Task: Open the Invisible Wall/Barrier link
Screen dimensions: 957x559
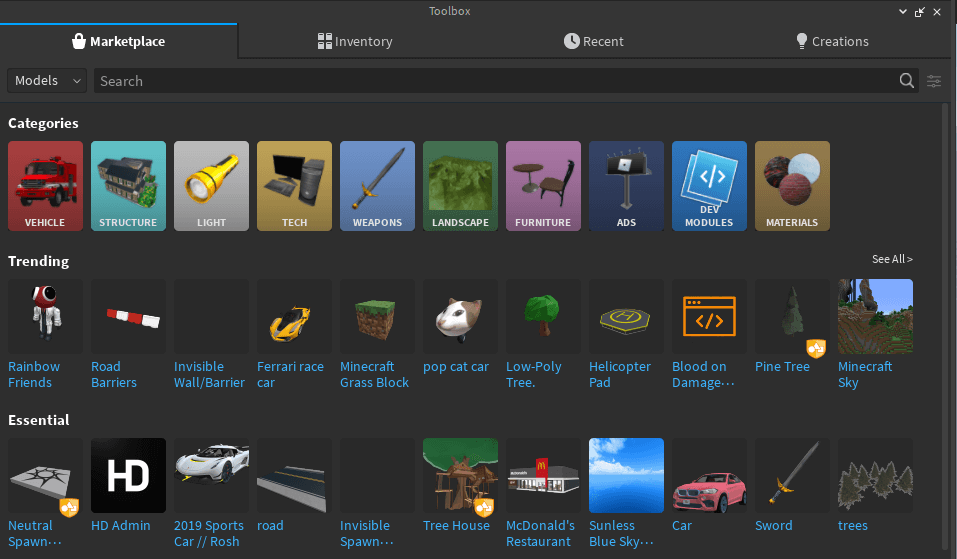Action: tap(209, 375)
